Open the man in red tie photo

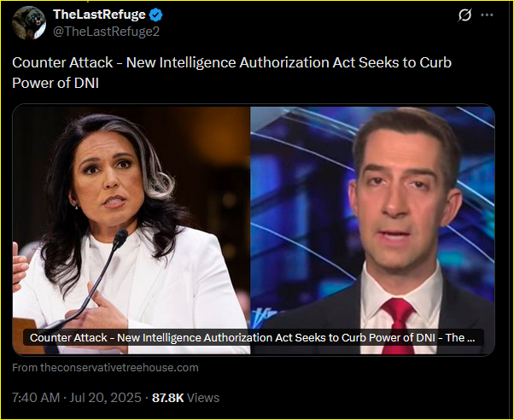(x=373, y=230)
